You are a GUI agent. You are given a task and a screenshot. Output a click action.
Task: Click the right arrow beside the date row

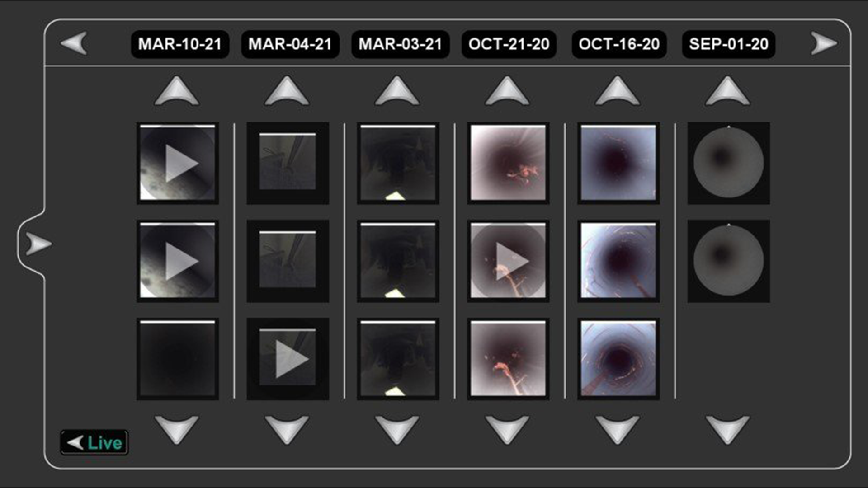click(823, 43)
